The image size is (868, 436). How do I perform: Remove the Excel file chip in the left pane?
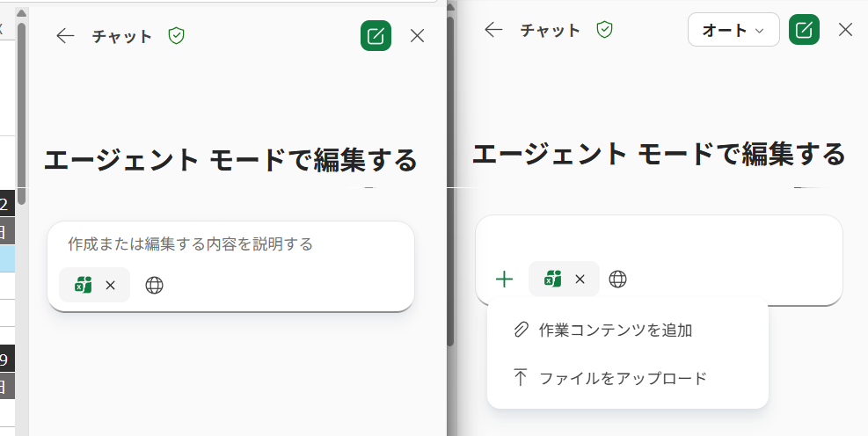pyautogui.click(x=110, y=285)
